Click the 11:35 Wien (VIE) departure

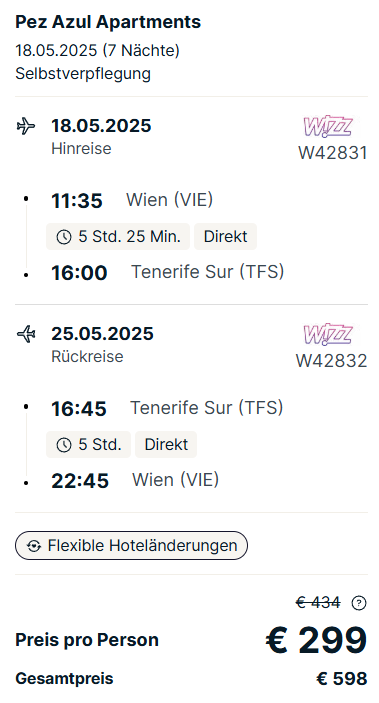click(x=132, y=200)
